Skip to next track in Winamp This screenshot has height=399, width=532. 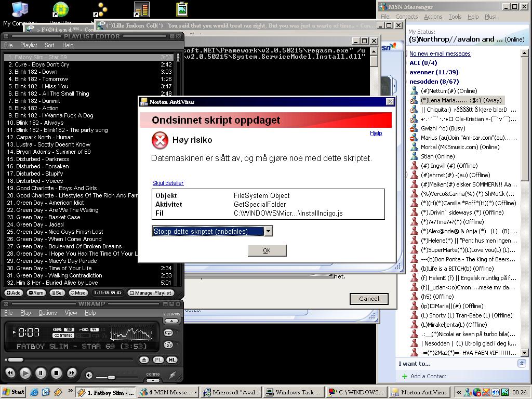72,373
